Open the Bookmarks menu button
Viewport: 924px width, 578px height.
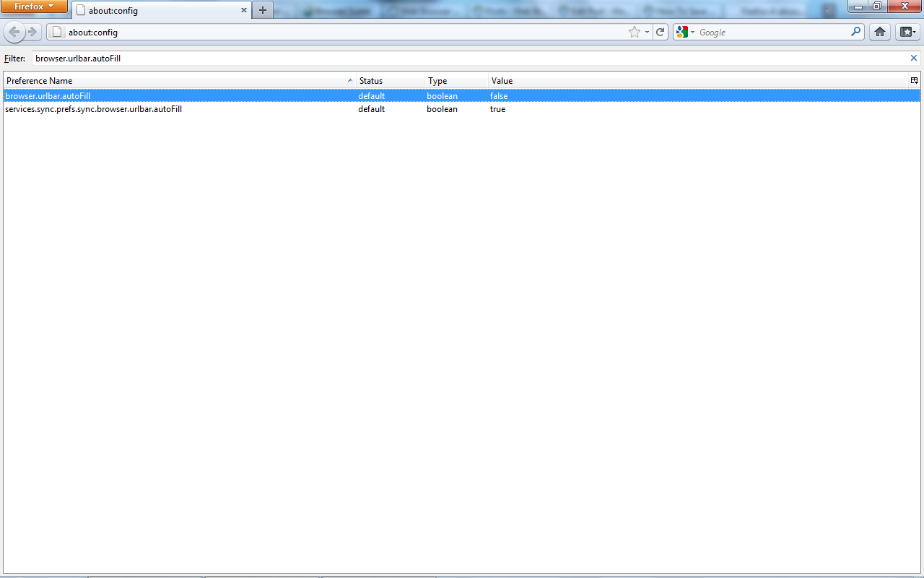pos(907,32)
